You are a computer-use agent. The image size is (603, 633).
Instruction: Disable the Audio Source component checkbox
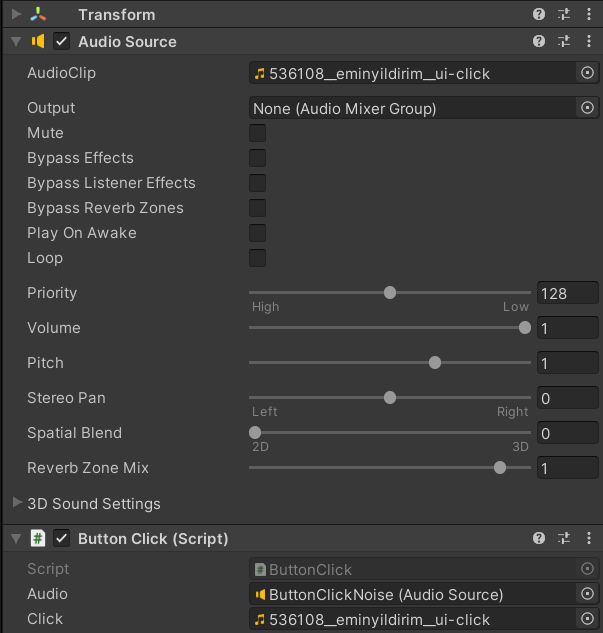[62, 41]
